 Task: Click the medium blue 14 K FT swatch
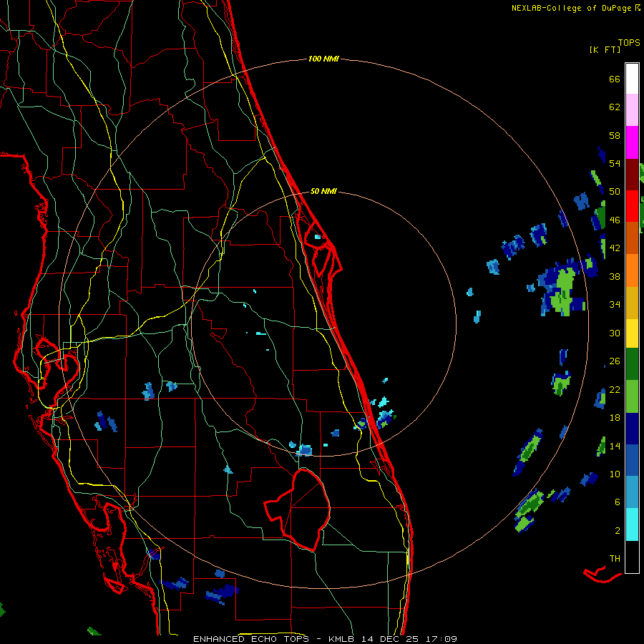coord(632,460)
